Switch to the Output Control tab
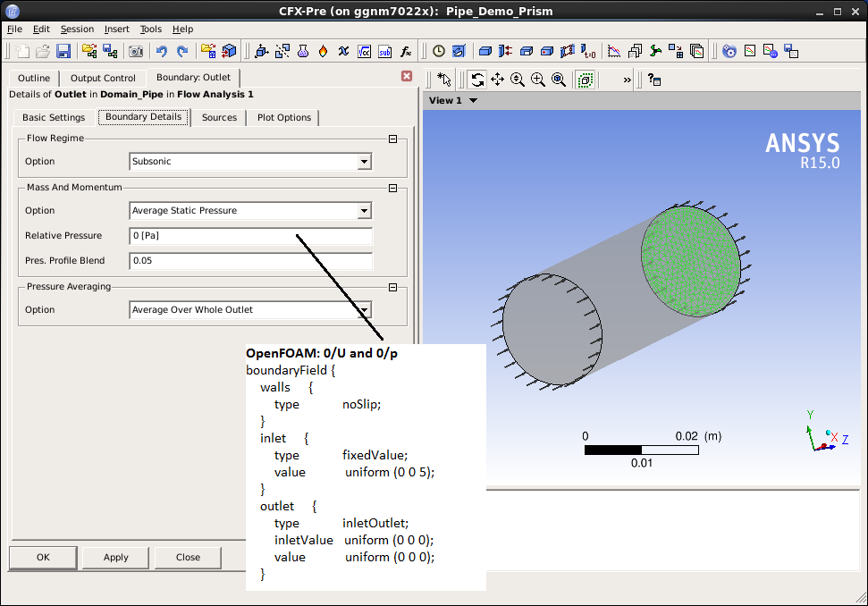Screen dimensions: 868x606 pyautogui.click(x=103, y=78)
